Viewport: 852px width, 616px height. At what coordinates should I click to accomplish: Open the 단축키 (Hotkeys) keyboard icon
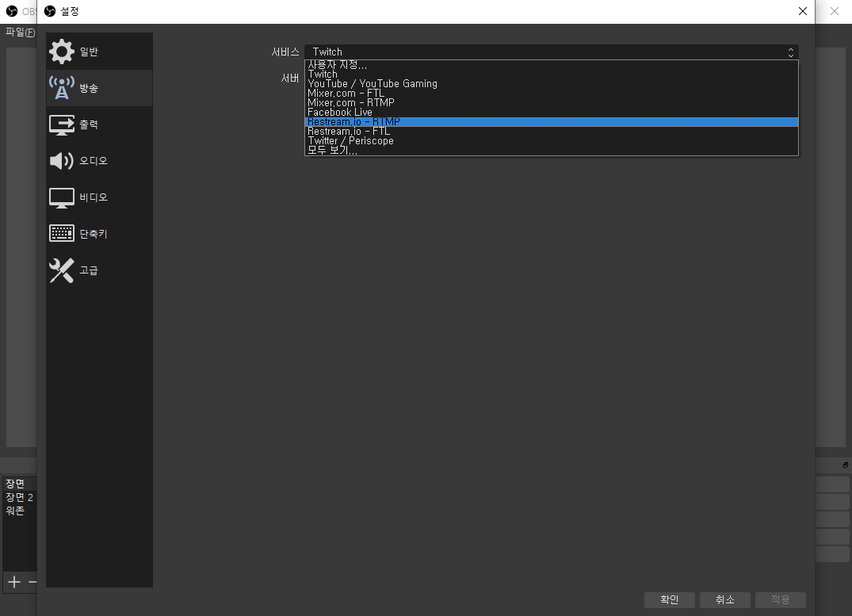pos(61,233)
